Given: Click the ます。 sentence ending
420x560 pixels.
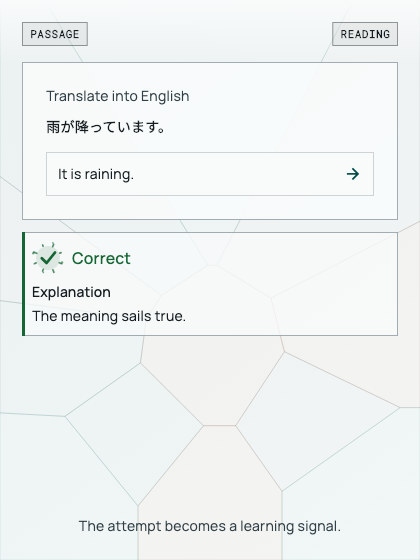Looking at the screenshot, I should [x=148, y=127].
